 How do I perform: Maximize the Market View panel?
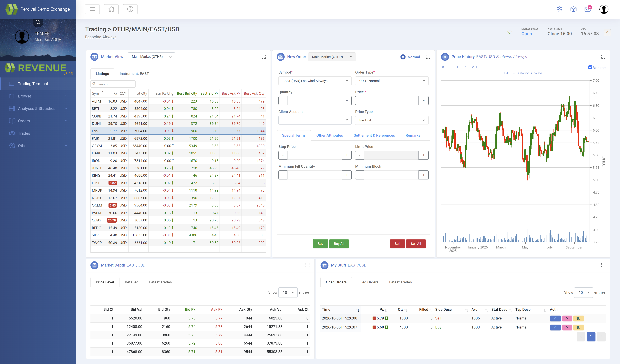pos(263,57)
